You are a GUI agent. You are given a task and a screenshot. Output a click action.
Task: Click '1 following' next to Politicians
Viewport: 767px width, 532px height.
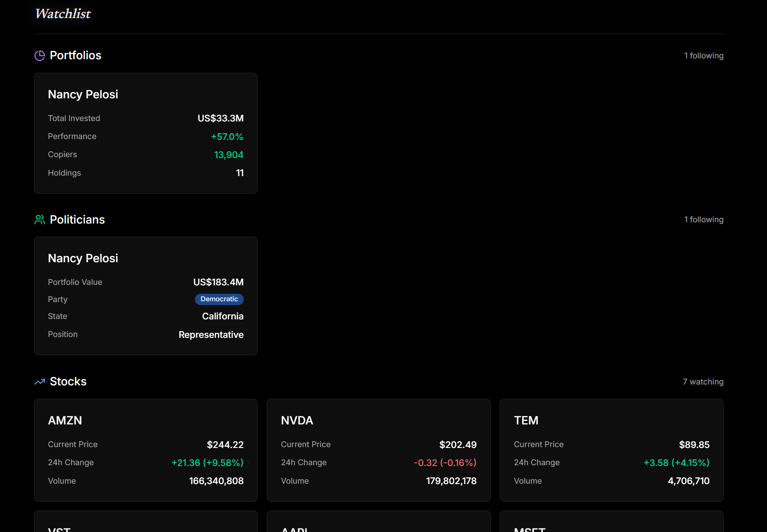(x=704, y=219)
